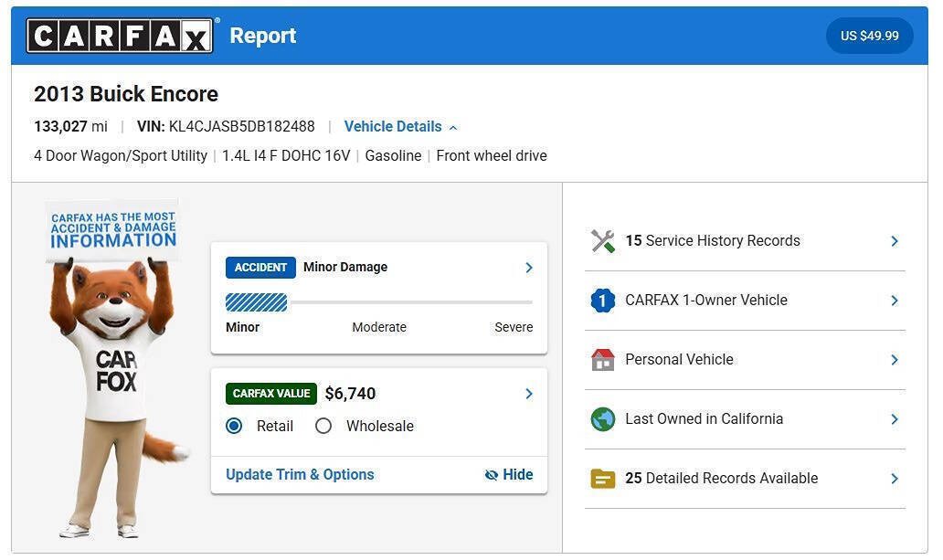Image resolution: width=943 pixels, height=560 pixels.
Task: Hide the CARFAX value card
Action: tap(509, 475)
